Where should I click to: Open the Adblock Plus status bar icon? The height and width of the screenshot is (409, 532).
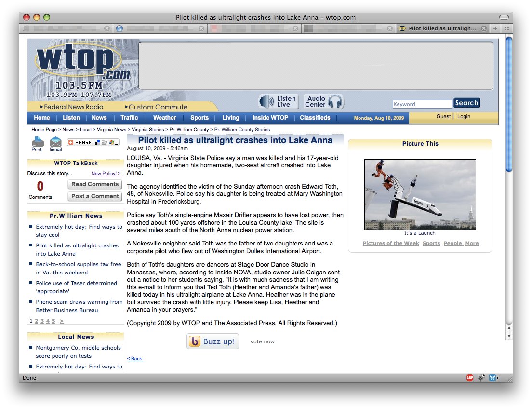pos(470,378)
